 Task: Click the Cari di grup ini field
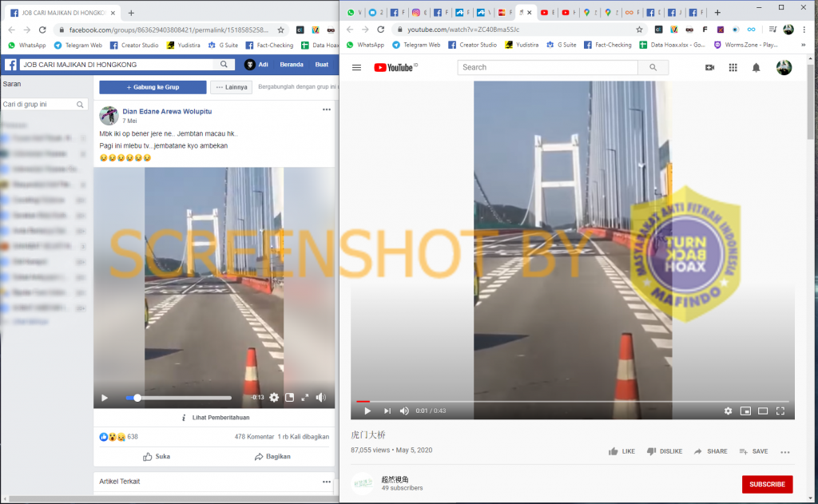tap(40, 105)
